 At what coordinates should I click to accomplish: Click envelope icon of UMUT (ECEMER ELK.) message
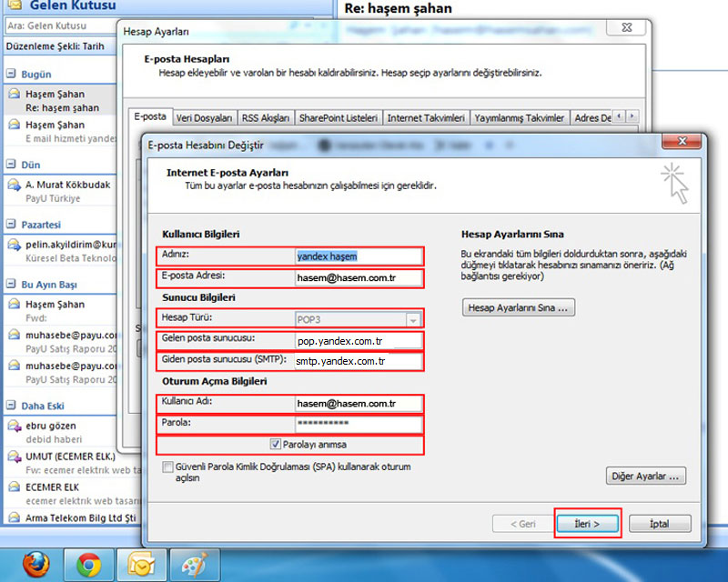point(14,457)
